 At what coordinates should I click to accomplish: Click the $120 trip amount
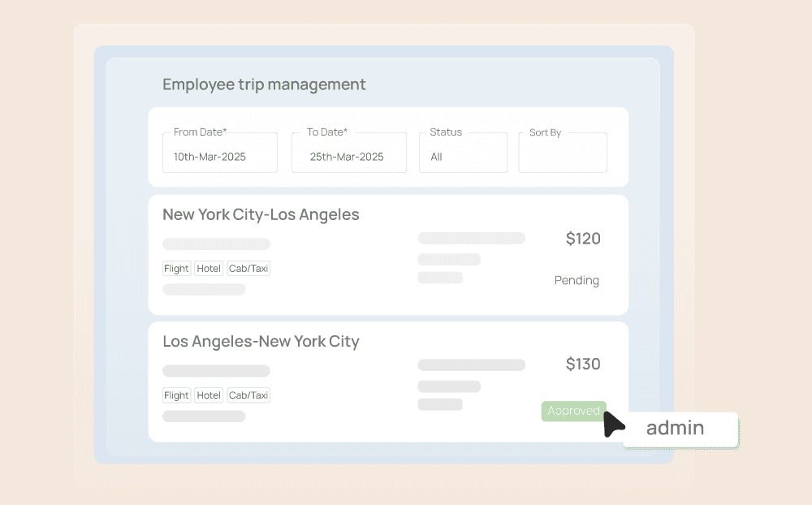(583, 239)
